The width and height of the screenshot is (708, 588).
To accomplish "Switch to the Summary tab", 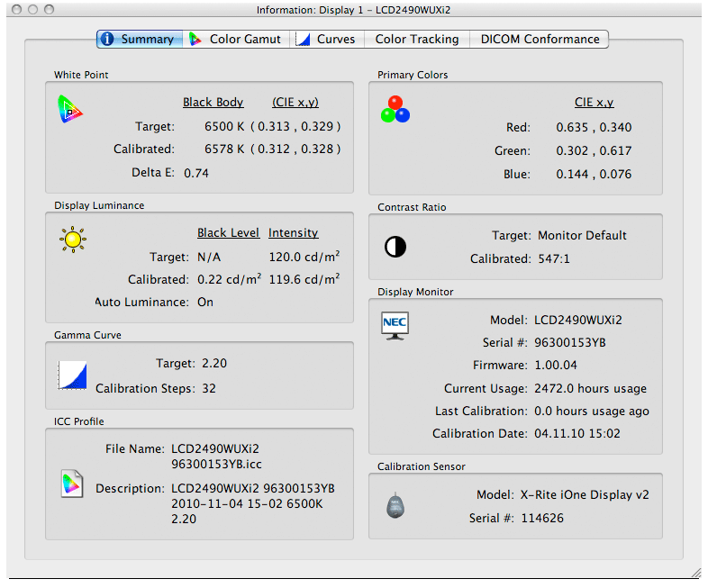I will coord(139,40).
